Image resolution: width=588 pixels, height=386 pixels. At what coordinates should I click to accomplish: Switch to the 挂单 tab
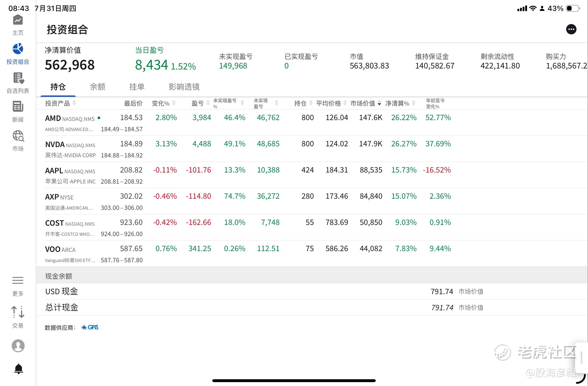click(x=137, y=87)
